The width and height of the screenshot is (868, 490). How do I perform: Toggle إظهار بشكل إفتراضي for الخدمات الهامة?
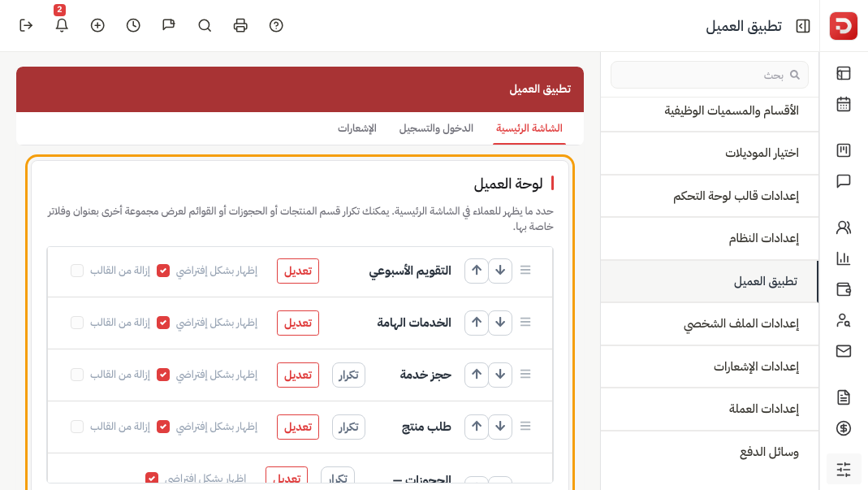pos(162,323)
